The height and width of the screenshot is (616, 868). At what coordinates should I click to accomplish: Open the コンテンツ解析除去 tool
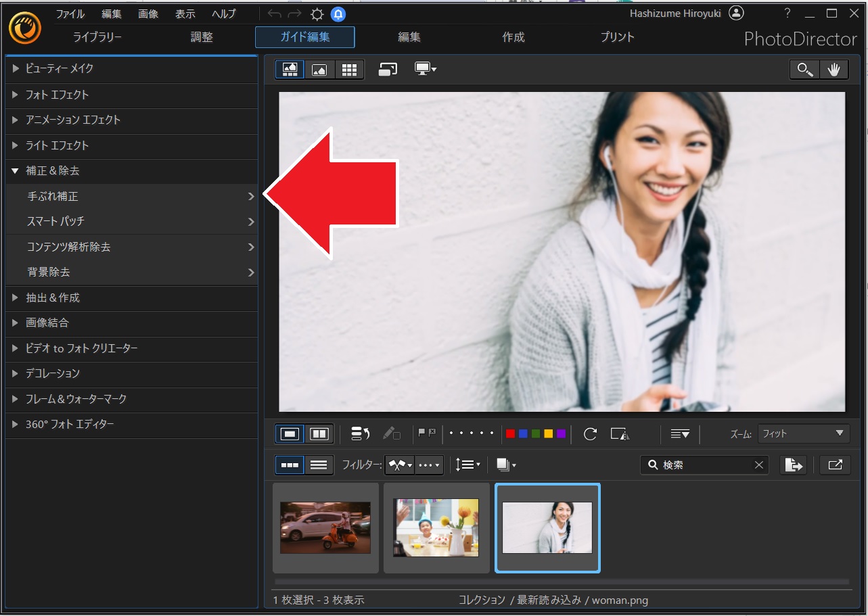click(131, 247)
